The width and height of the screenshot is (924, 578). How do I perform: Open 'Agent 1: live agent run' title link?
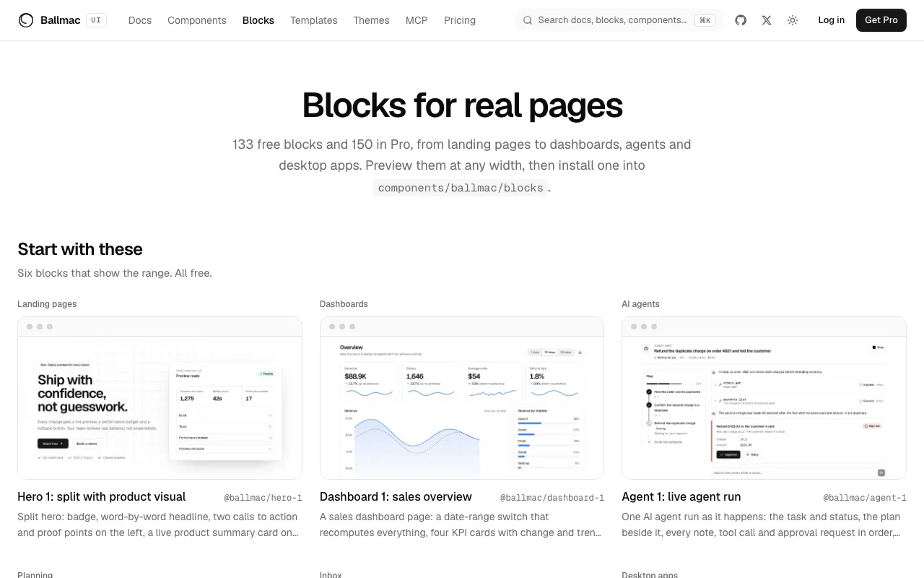pos(681,497)
